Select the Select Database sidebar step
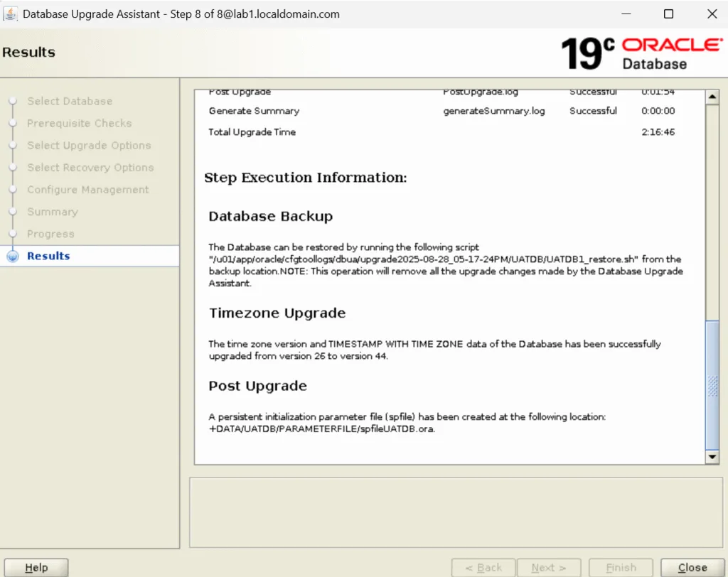This screenshot has height=577, width=728. (x=70, y=101)
